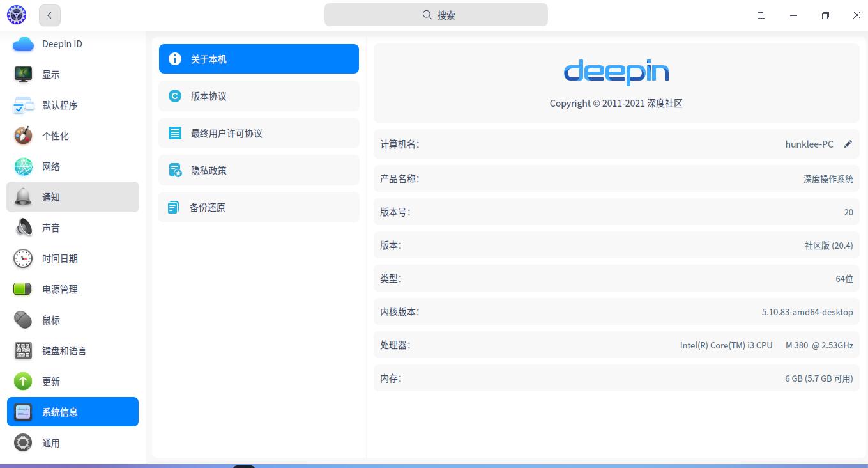Click the 备份还原 icon
The height and width of the screenshot is (468, 868).
pos(173,207)
